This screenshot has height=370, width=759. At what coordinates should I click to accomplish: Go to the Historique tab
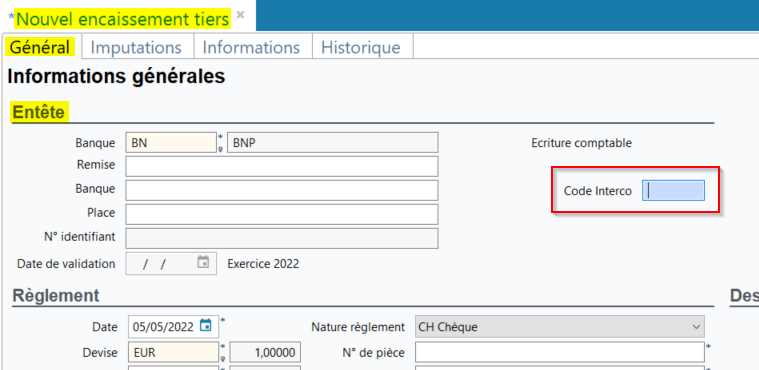(x=361, y=47)
